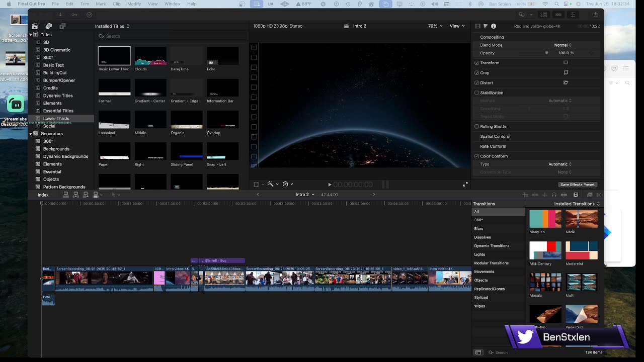Screen dimensions: 644x362
Task: Enable the Stabilization checkbox
Action: pos(476,93)
